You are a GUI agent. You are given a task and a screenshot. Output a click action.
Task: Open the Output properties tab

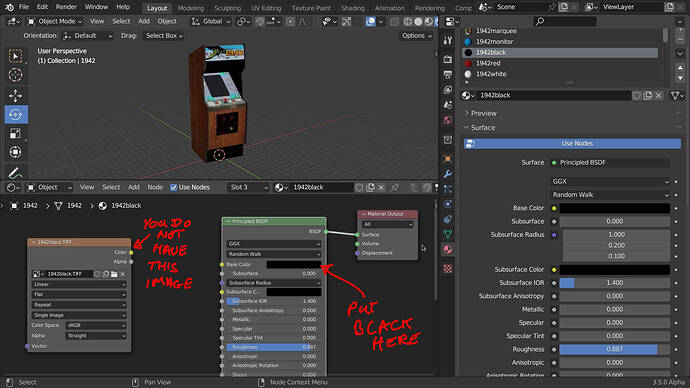tap(448, 74)
